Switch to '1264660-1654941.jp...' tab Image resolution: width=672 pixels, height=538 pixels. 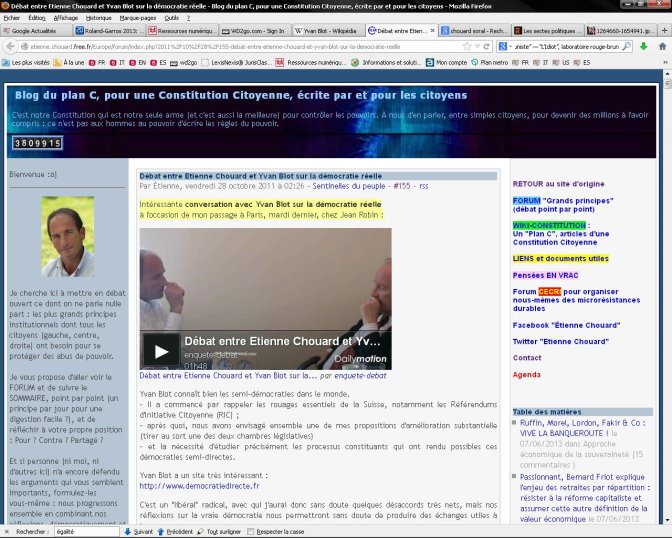point(621,30)
